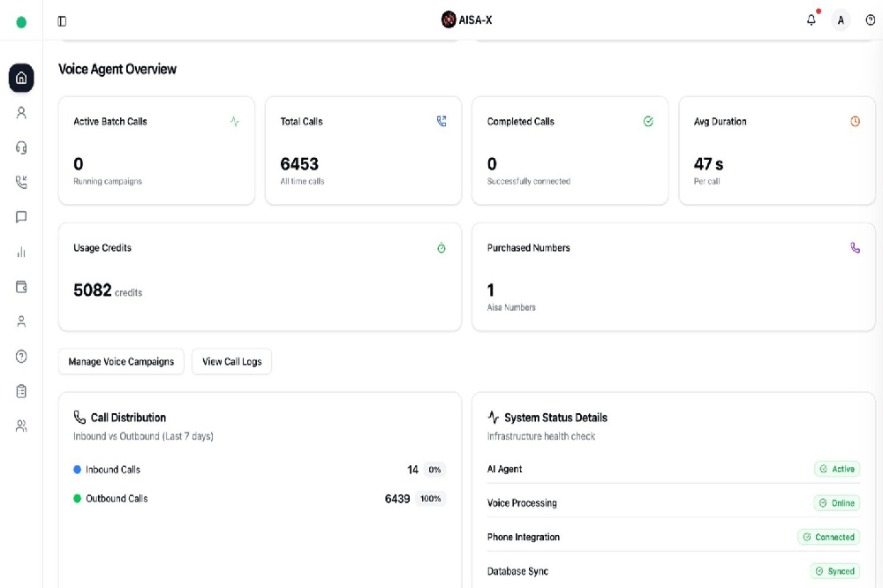Viewport: 883px width, 588px height.
Task: Select the clipboard logs icon in sidebar
Action: [x=20, y=390]
